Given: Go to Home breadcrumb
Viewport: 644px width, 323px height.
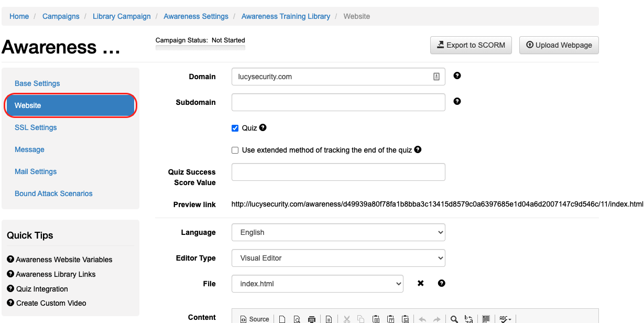Looking at the screenshot, I should click(19, 16).
